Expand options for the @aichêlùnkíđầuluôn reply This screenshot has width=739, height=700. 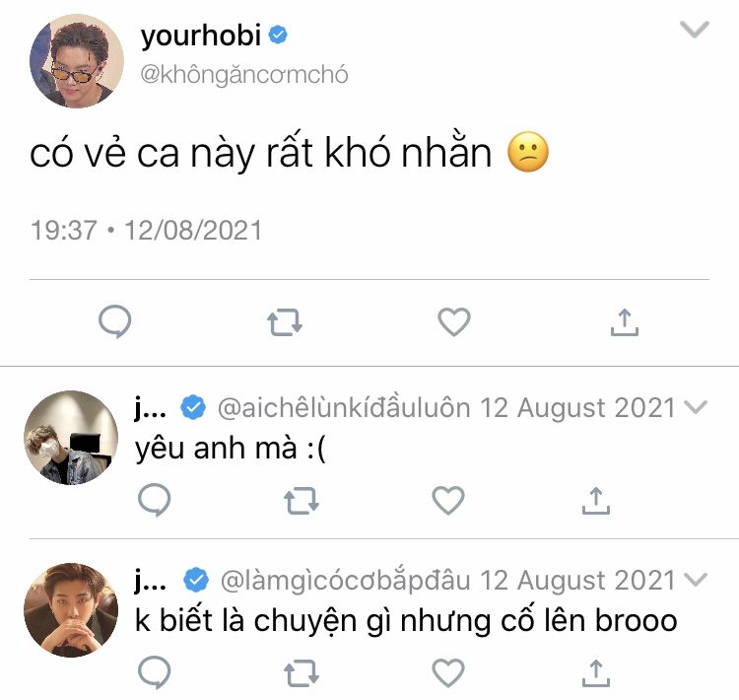point(696,406)
